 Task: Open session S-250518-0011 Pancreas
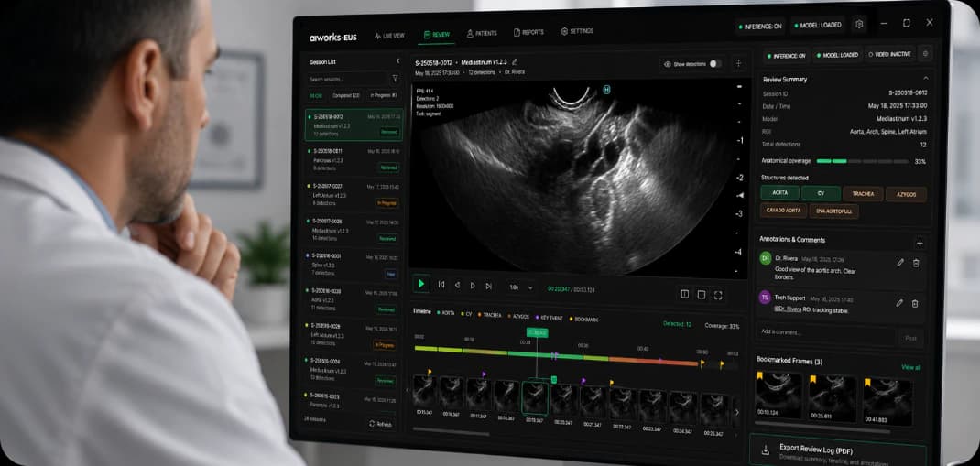354,159
